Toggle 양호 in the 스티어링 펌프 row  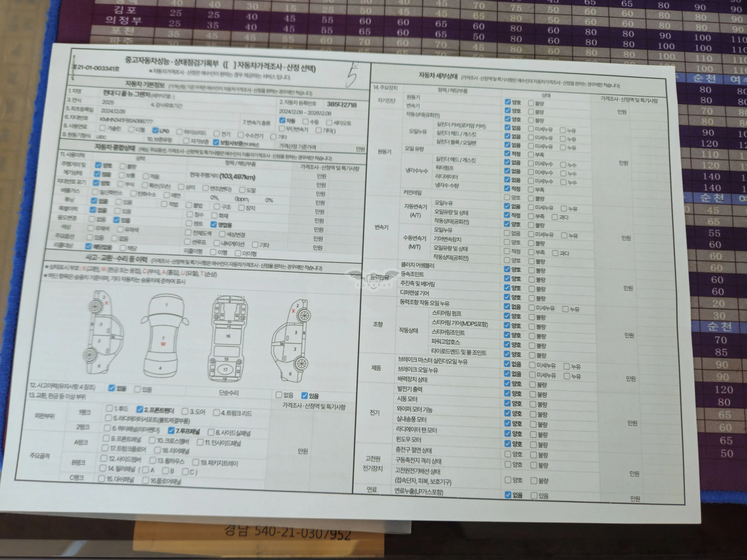(507, 316)
